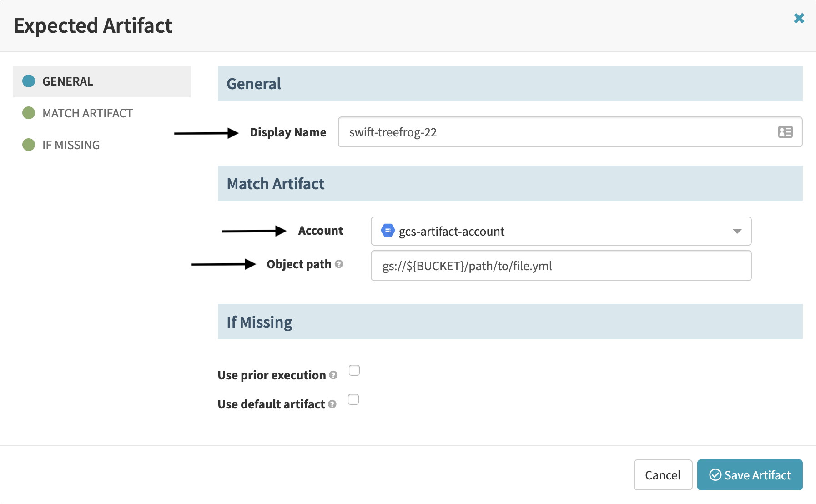
Task: Click the help icon beside Use default artifact
Action: pyautogui.click(x=332, y=404)
